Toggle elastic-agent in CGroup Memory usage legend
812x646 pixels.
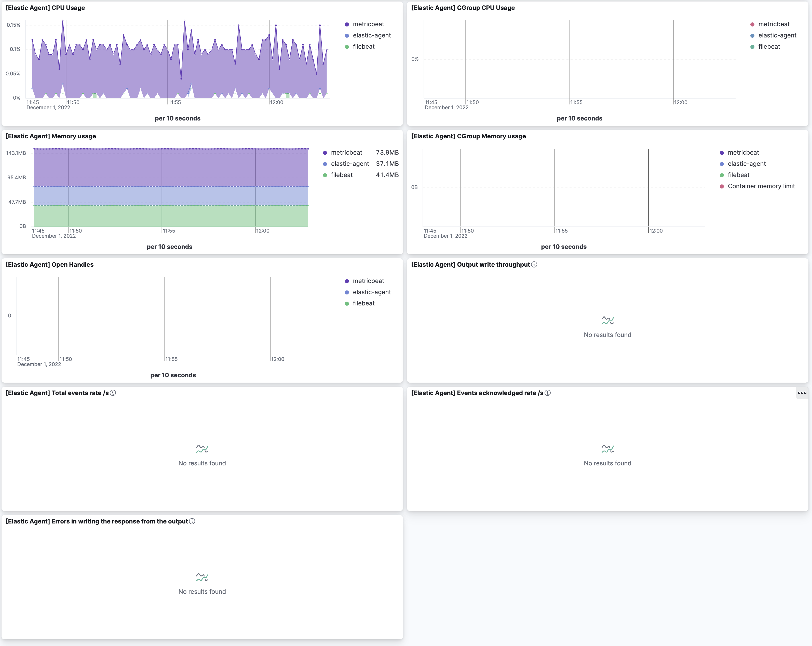coord(747,164)
